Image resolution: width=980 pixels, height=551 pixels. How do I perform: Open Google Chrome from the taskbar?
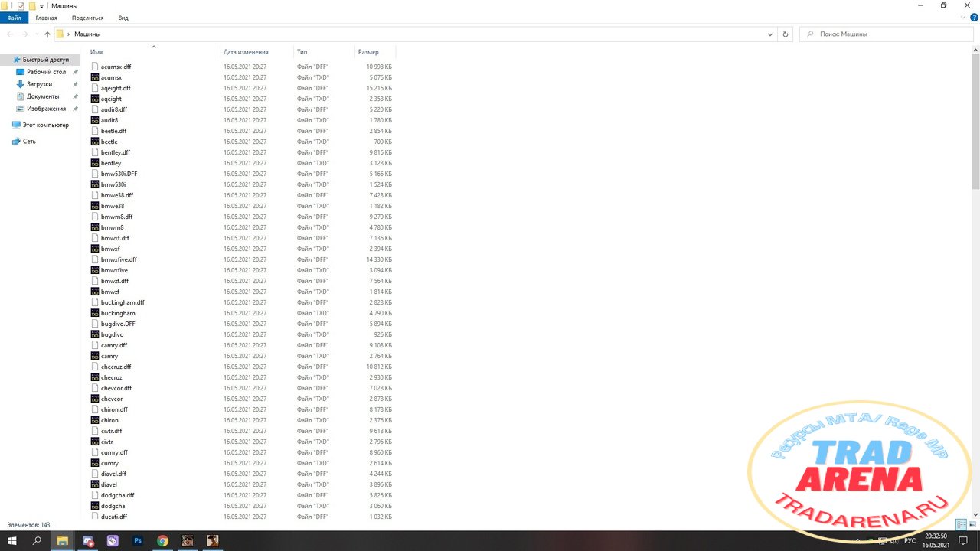163,540
